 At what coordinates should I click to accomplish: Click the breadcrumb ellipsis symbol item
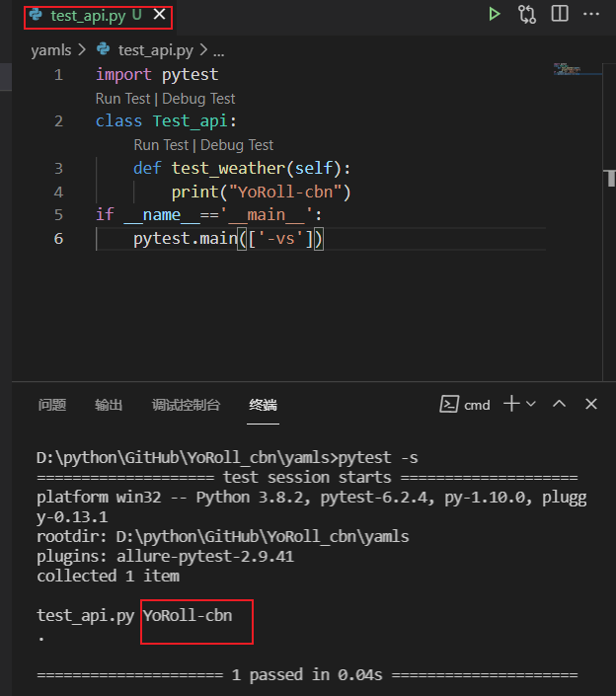pos(218,51)
